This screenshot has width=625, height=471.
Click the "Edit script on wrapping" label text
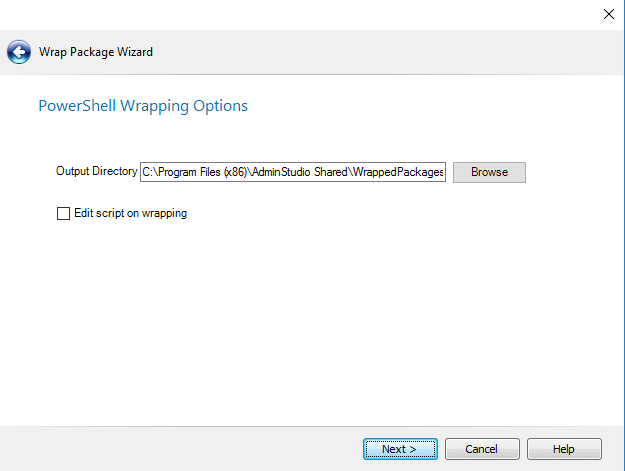coord(130,213)
